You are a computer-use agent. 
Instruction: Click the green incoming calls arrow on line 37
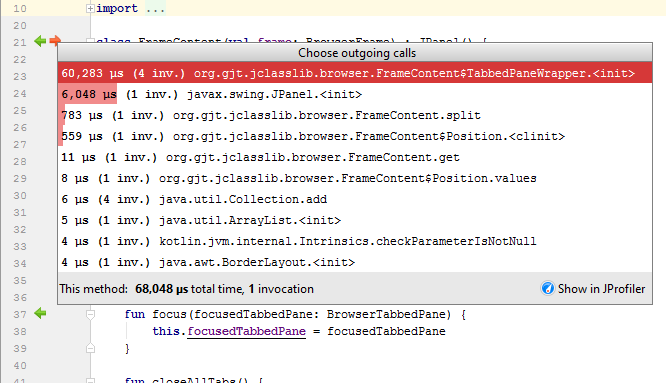(x=40, y=313)
